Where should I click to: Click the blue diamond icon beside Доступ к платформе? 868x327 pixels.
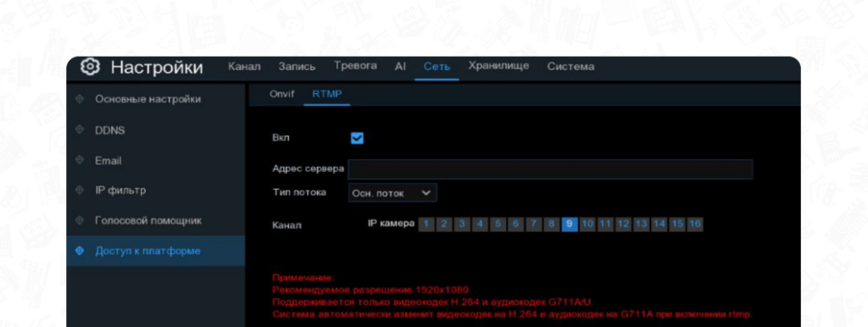pyautogui.click(x=80, y=251)
